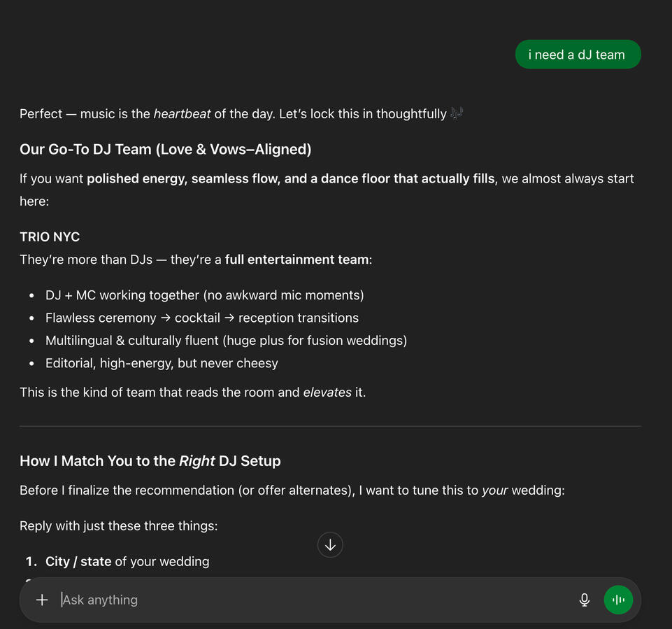Click the 'i need a dJ team' message bubble
The width and height of the screenshot is (672, 629).
577,55
